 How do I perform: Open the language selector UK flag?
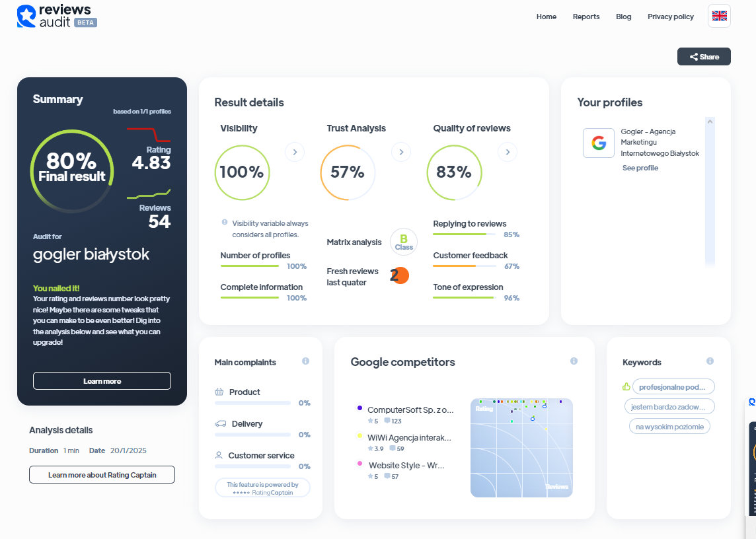719,16
